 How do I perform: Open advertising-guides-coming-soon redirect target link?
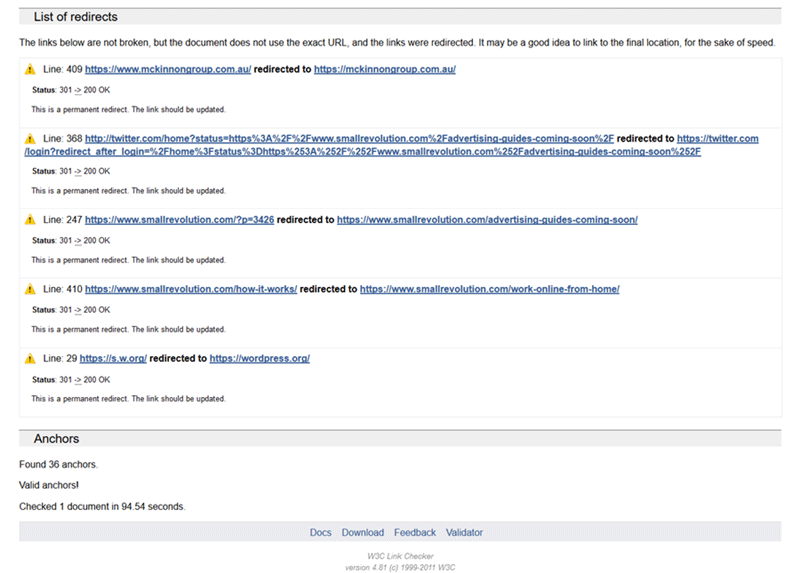487,220
